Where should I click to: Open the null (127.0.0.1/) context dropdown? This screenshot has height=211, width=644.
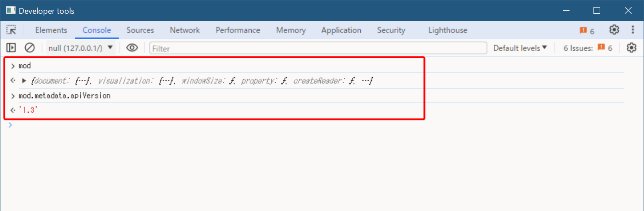click(81, 48)
